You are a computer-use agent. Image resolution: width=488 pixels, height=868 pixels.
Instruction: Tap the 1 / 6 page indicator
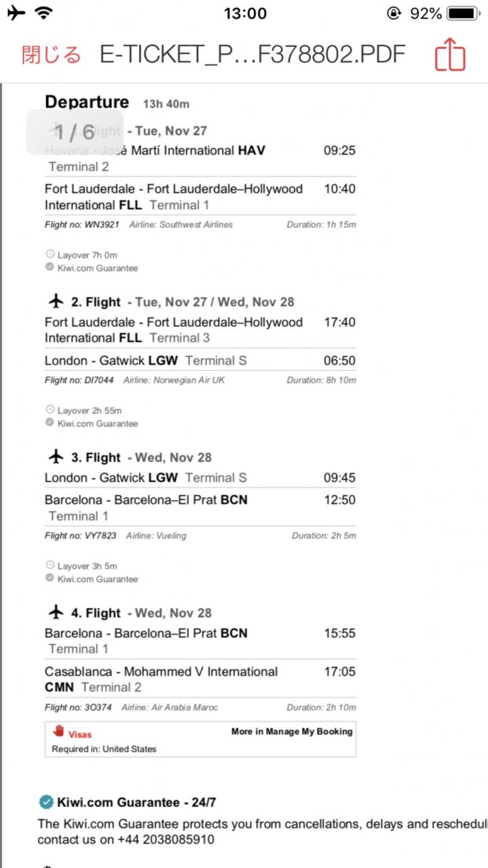point(75,132)
